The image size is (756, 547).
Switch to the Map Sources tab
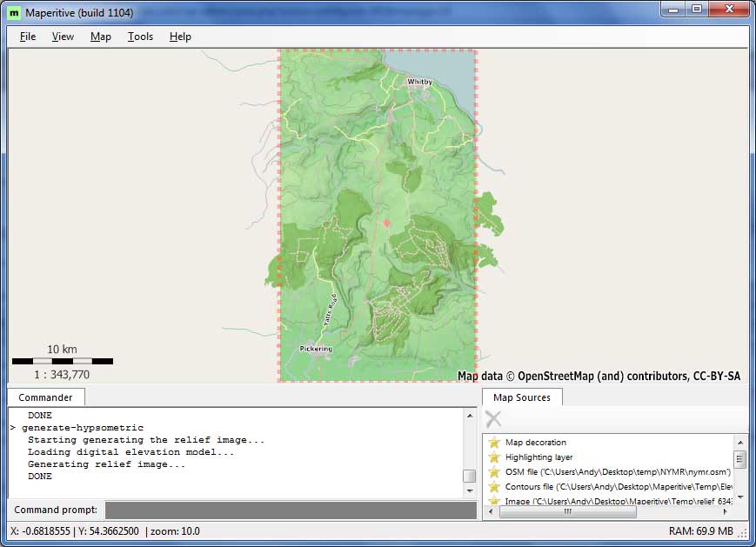522,397
